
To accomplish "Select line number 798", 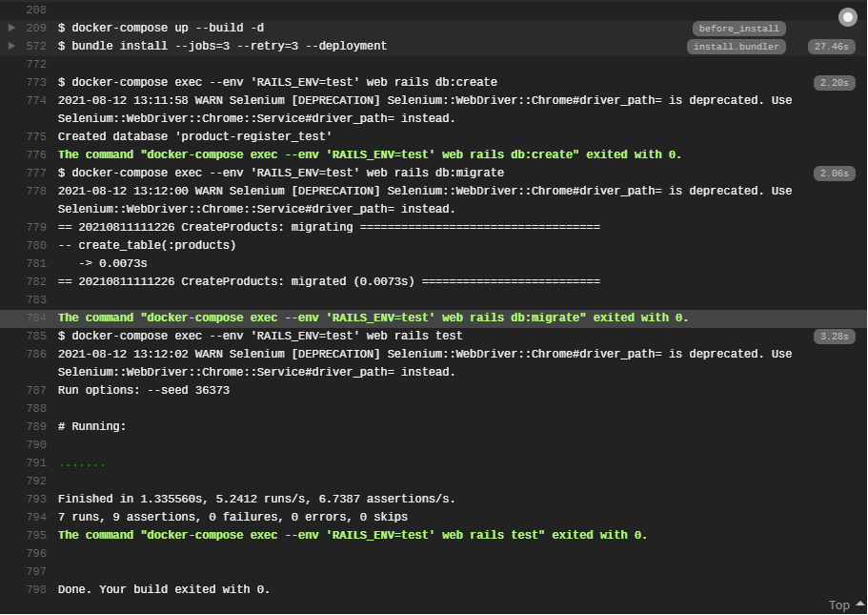I will click(x=36, y=589).
